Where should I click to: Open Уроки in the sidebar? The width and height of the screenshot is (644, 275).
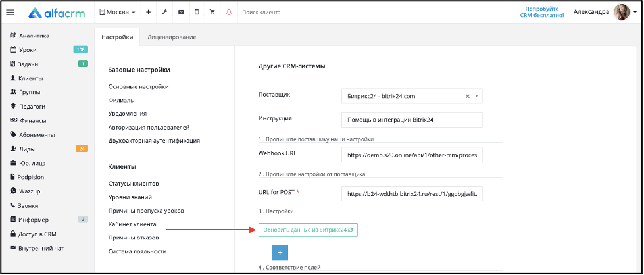tap(24, 50)
